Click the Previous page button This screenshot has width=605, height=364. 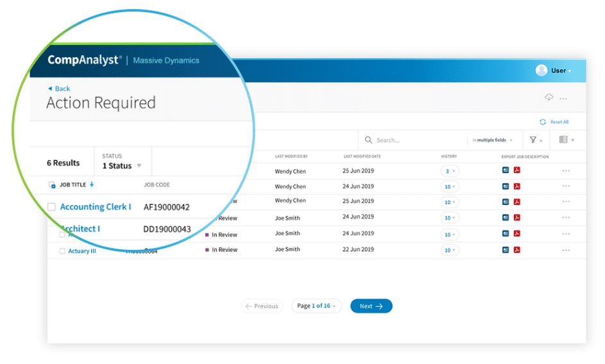262,306
